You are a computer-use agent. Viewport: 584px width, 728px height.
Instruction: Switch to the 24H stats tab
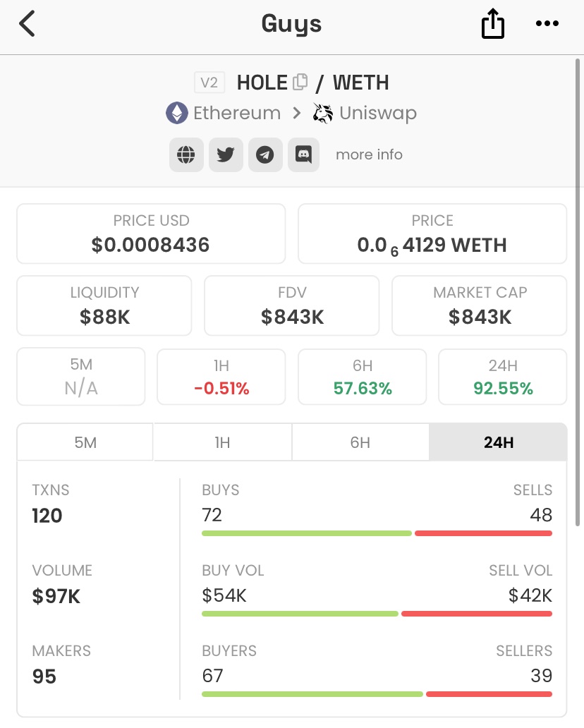pos(498,442)
